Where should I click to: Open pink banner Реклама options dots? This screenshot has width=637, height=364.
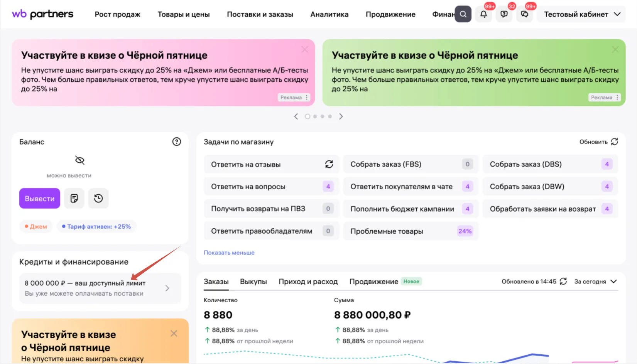tap(307, 98)
